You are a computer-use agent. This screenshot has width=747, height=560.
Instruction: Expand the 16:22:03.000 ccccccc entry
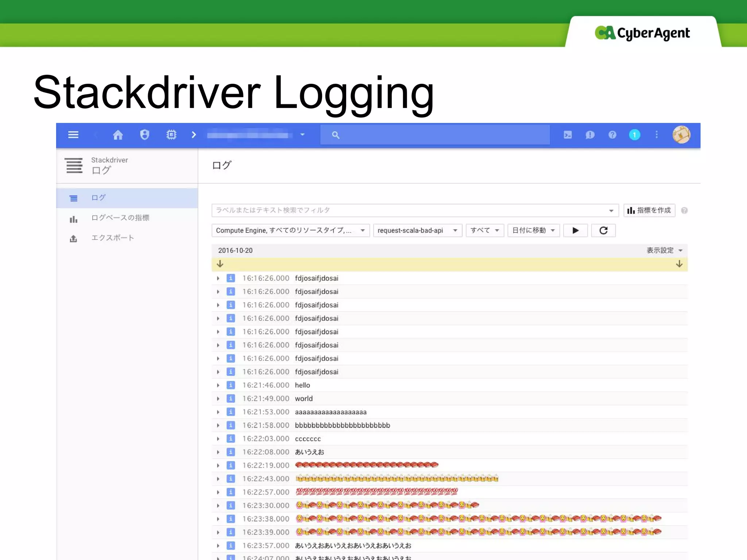[218, 439]
